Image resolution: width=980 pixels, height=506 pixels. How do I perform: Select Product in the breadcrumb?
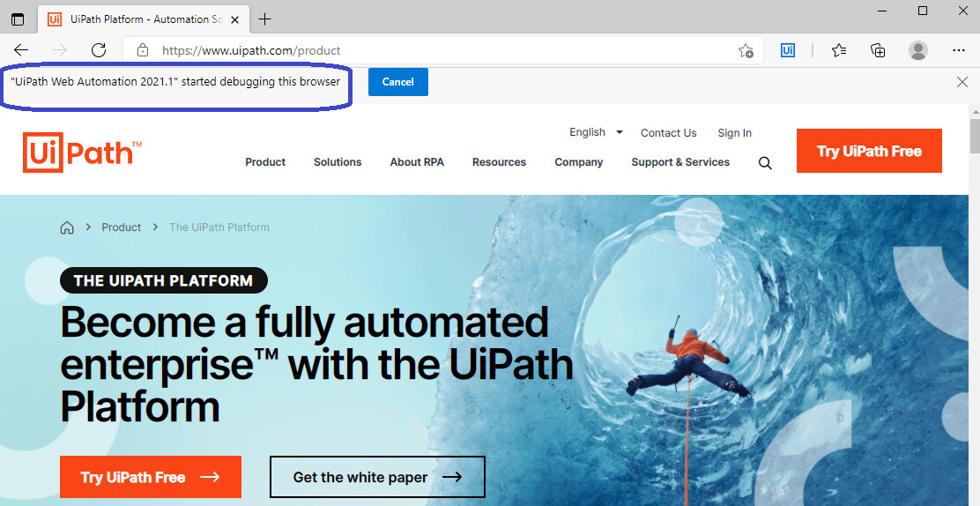pyautogui.click(x=122, y=227)
